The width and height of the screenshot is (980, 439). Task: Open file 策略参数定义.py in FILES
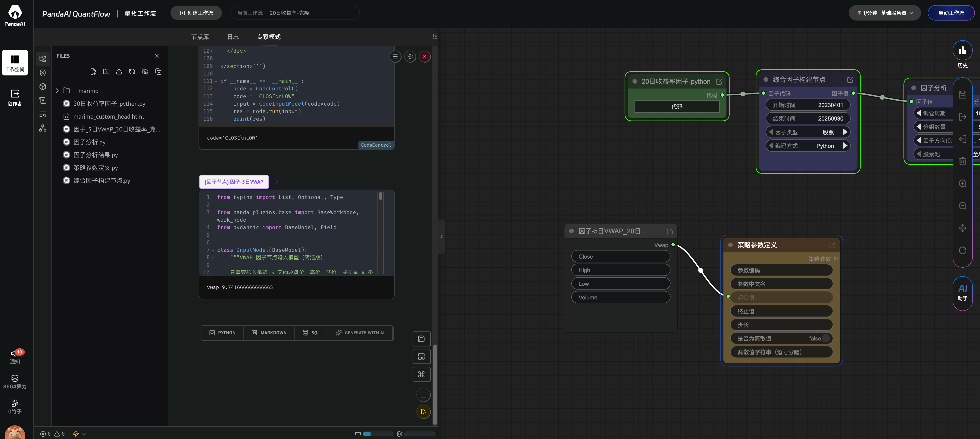tap(96, 168)
